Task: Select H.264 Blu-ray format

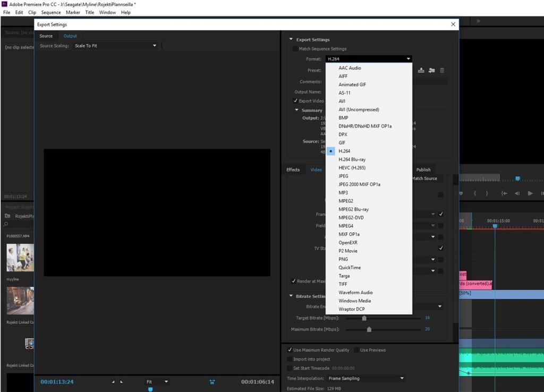Action: pyautogui.click(x=369, y=159)
